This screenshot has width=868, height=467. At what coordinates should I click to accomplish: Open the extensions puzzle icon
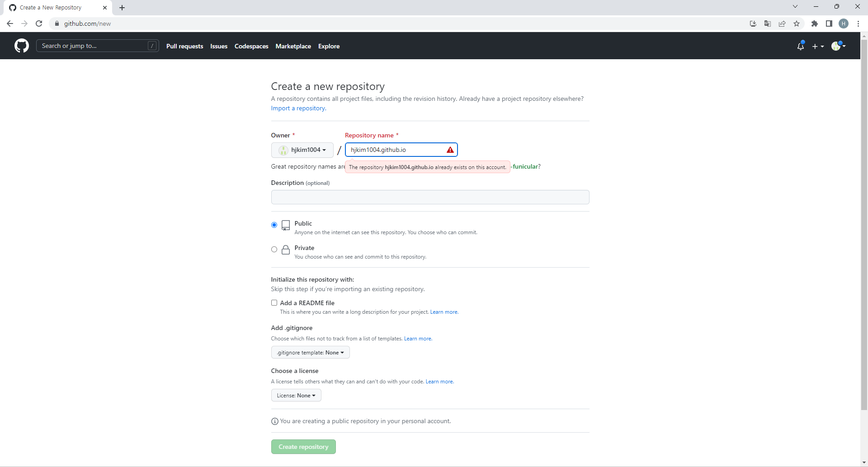click(815, 24)
